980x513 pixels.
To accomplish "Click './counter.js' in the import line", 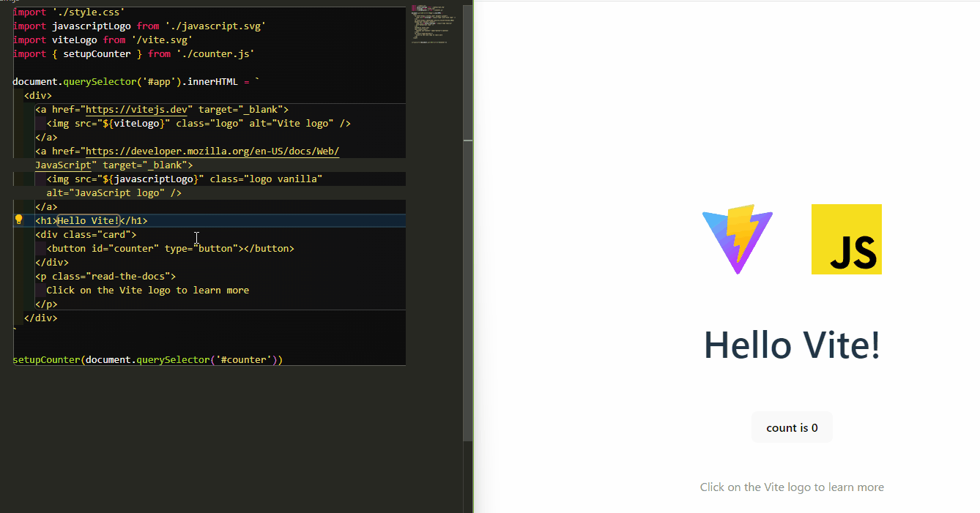I will pos(215,53).
